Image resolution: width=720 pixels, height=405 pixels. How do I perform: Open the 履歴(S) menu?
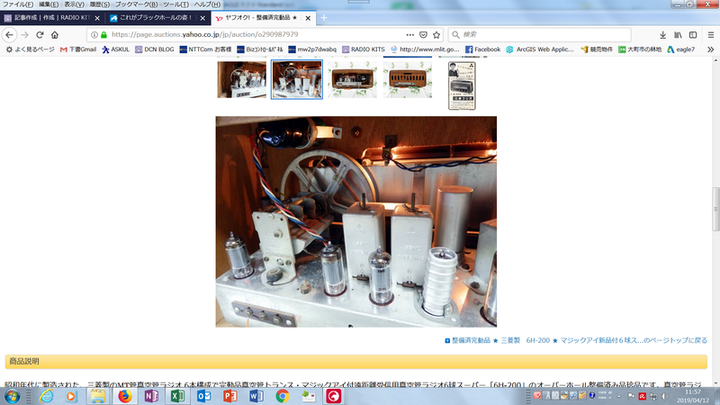tap(100, 4)
